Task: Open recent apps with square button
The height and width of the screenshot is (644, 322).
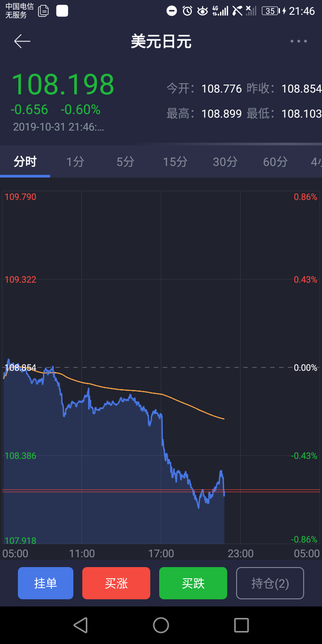Action: [241, 625]
